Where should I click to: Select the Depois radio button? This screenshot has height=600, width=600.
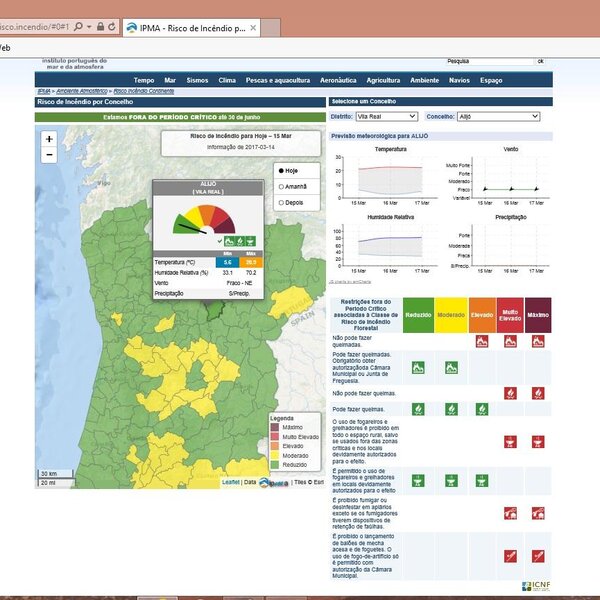[x=280, y=202]
